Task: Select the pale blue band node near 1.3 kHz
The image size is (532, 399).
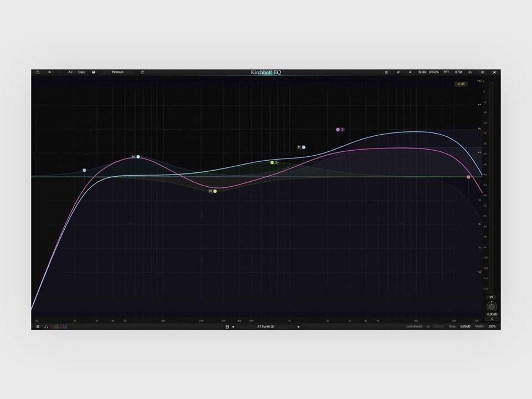Action: pos(304,147)
